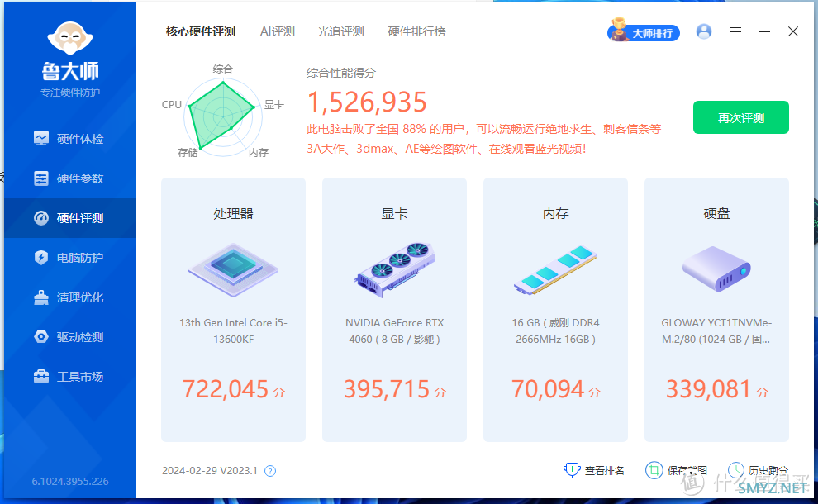
Task: Open 工具市场 in the sidebar
Action: coord(70,377)
